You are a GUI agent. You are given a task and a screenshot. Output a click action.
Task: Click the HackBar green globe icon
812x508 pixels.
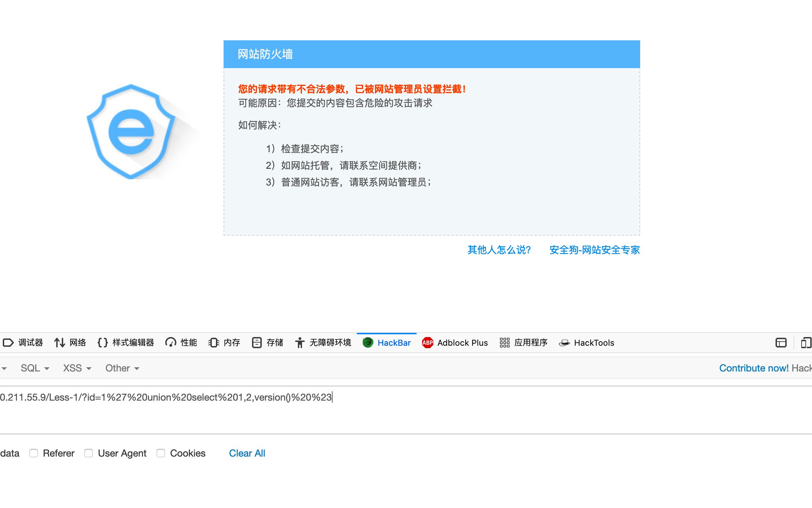(368, 343)
